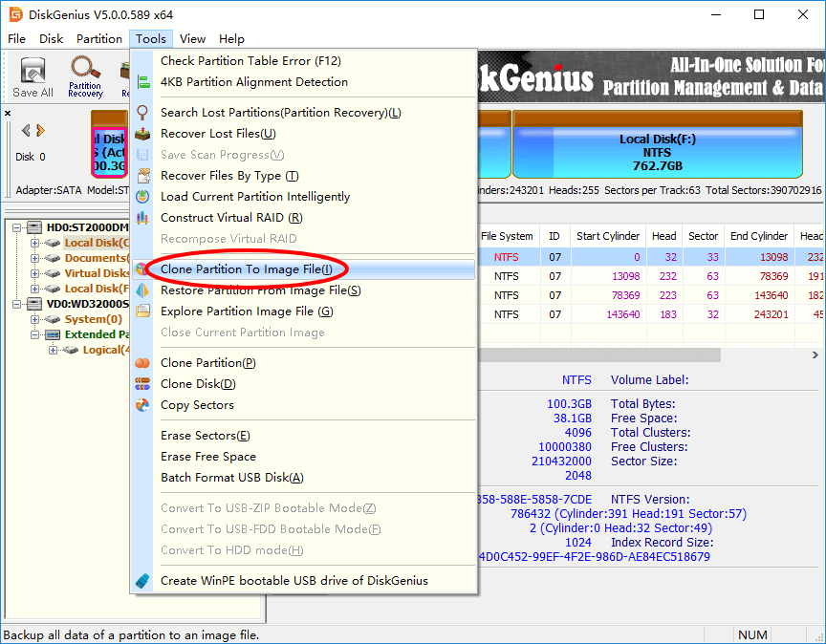Go to next disk with right arrow
Screen dimensions: 826x644
tap(40, 130)
